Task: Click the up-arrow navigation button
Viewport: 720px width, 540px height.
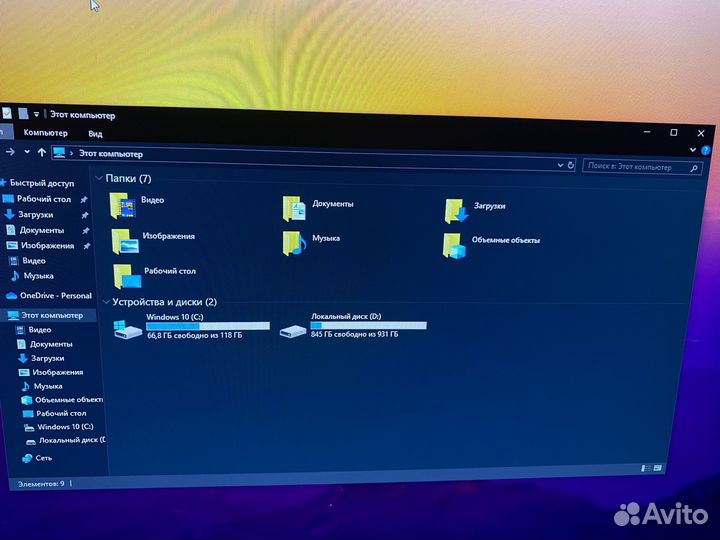Action: (x=41, y=152)
